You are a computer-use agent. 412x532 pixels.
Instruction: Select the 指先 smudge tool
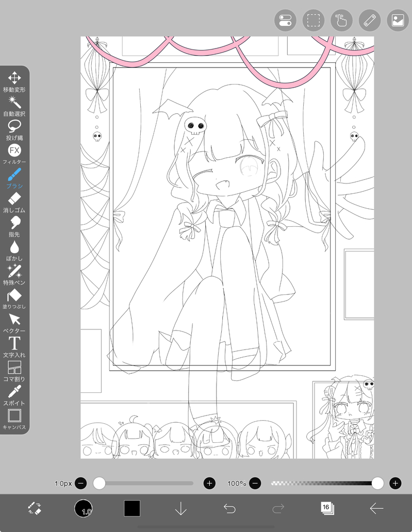[14, 227]
